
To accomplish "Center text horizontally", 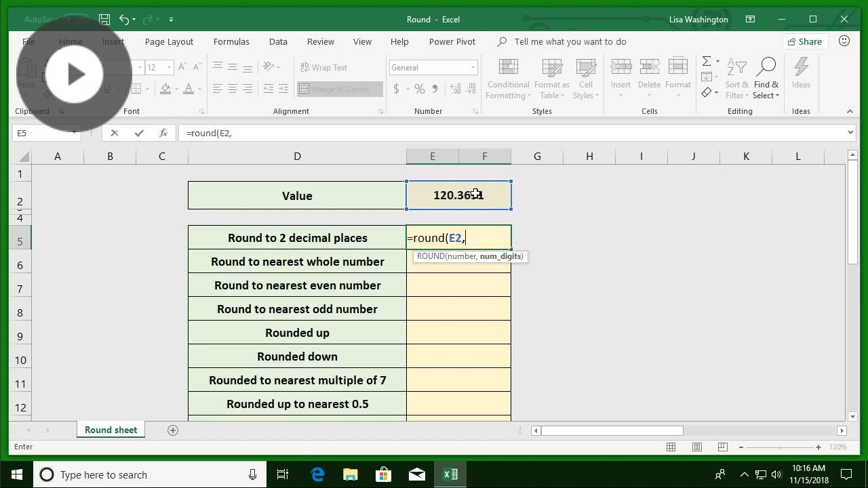I will [x=233, y=89].
